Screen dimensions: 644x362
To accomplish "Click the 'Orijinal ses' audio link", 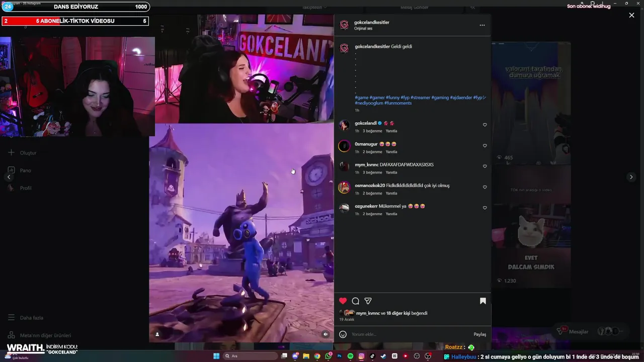I will click(363, 29).
